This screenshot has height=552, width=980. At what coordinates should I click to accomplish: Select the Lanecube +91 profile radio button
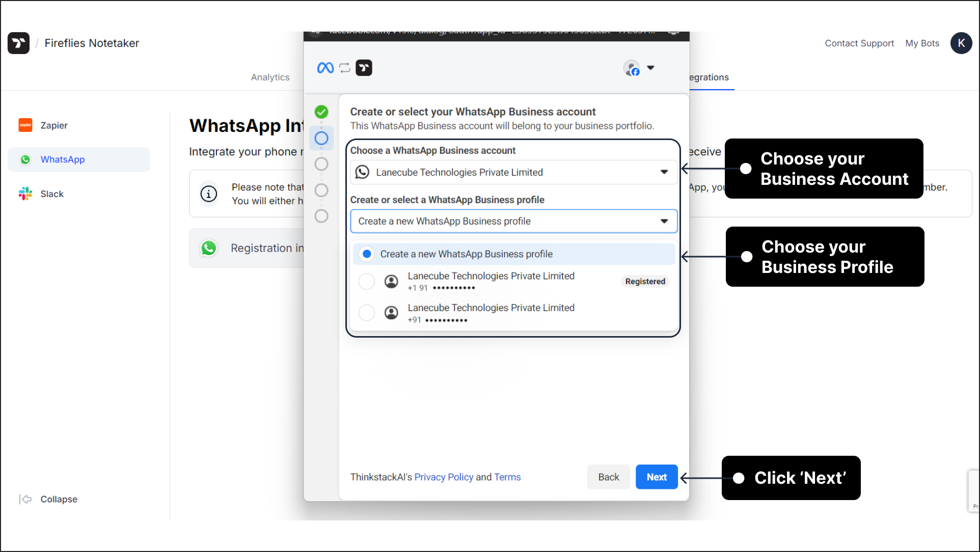[367, 313]
